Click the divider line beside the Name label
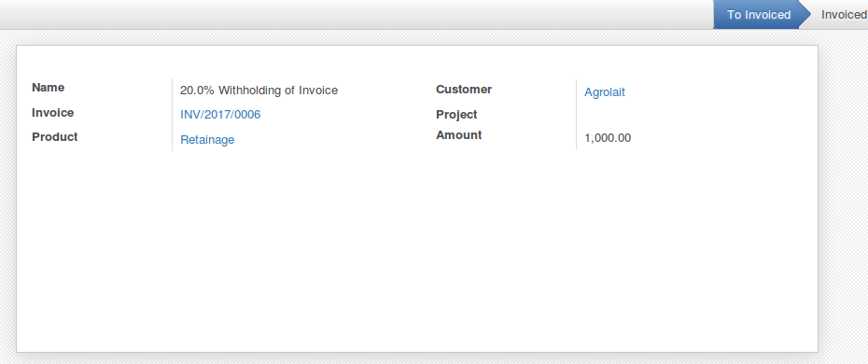 (x=172, y=114)
